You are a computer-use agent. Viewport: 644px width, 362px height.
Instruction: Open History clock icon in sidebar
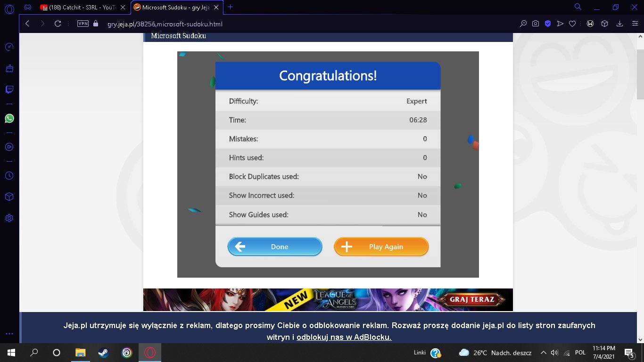pos(9,175)
